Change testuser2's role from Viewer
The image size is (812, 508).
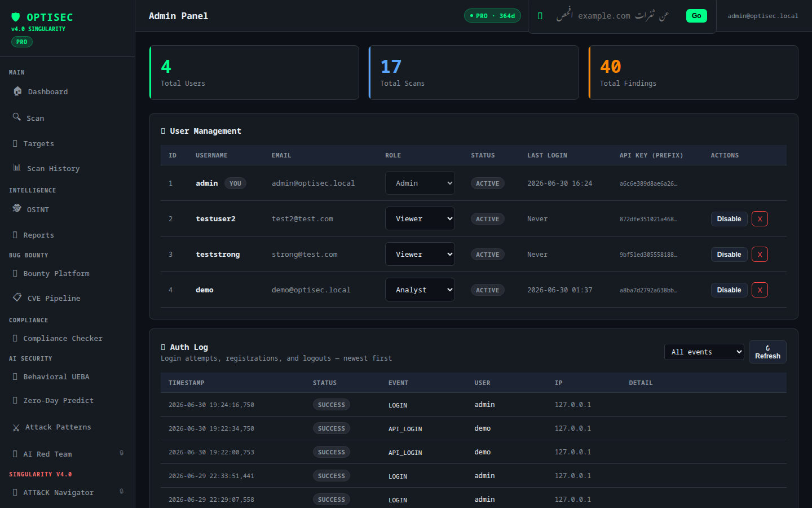(420, 218)
